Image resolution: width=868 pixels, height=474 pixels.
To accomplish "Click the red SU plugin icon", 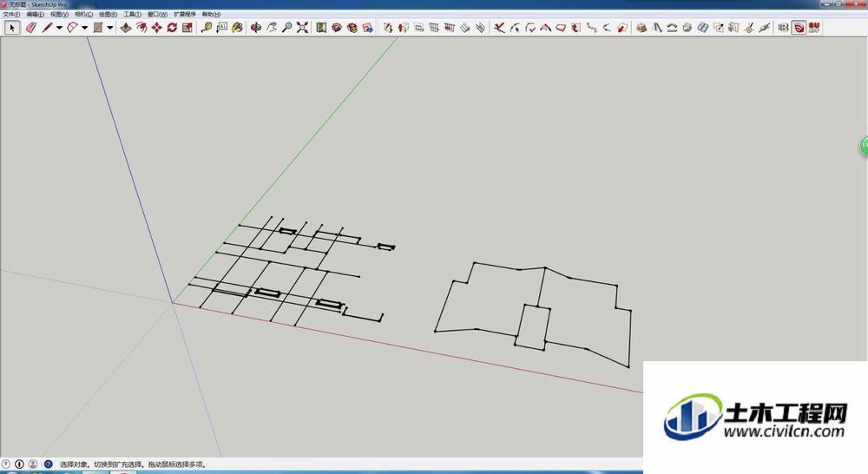I will [x=814, y=27].
